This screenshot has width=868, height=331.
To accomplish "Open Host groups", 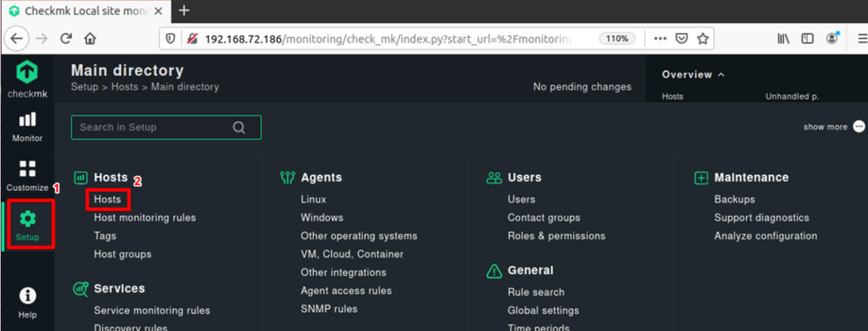I will (123, 254).
